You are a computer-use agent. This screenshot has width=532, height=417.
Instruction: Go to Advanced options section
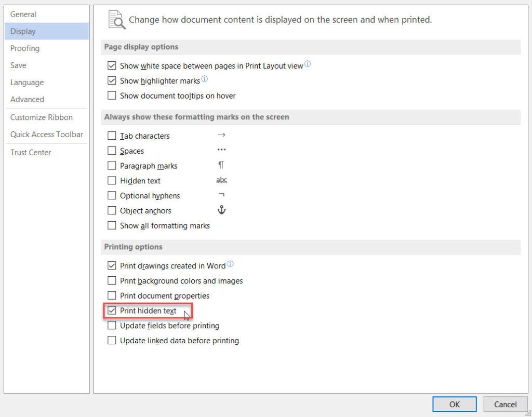tap(27, 99)
